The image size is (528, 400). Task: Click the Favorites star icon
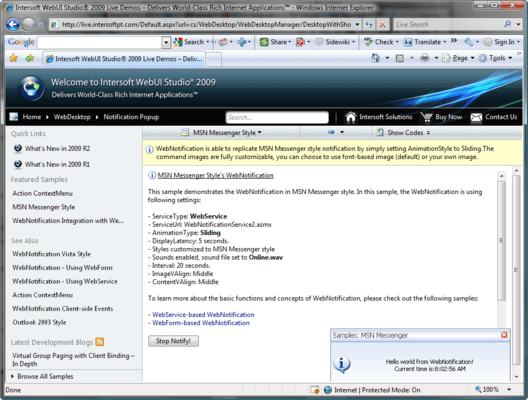[x=13, y=59]
